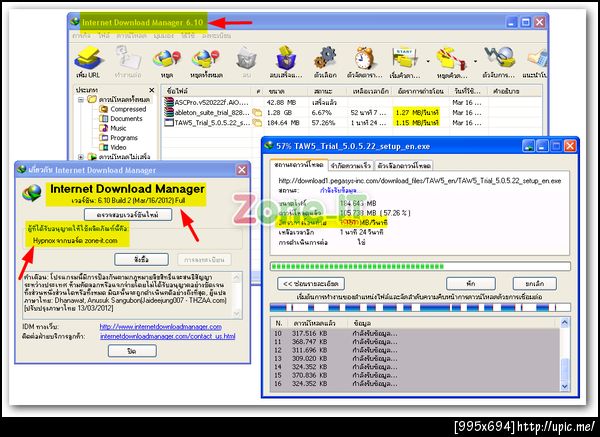Click the Add URL toolbar icon
600x437 pixels.
pyautogui.click(x=88, y=63)
